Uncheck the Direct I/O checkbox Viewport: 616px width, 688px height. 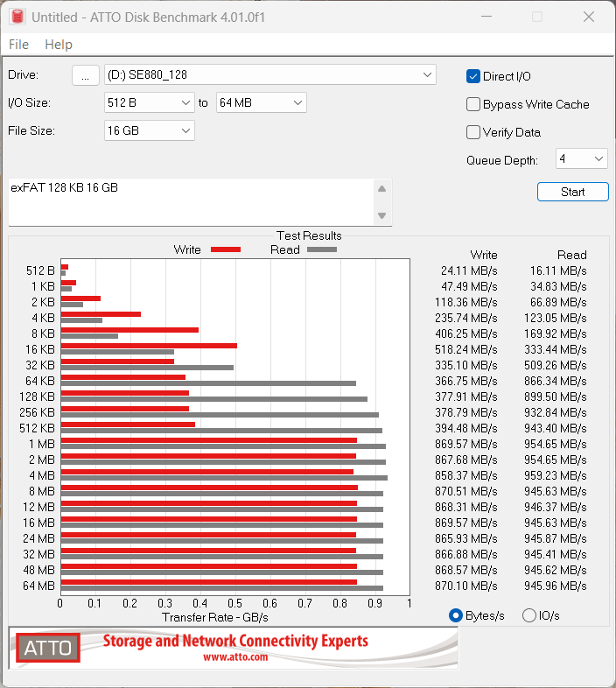(x=473, y=76)
